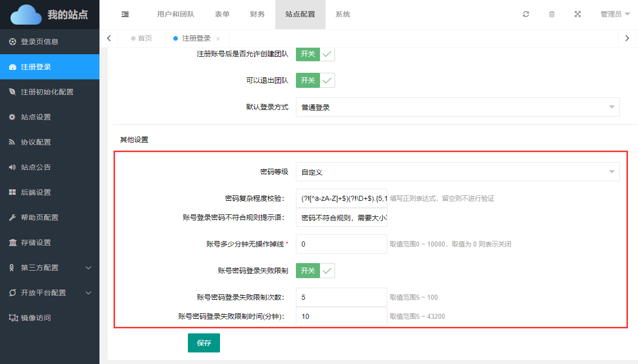Click the 保存 button
The width and height of the screenshot is (638, 364).
tap(204, 343)
